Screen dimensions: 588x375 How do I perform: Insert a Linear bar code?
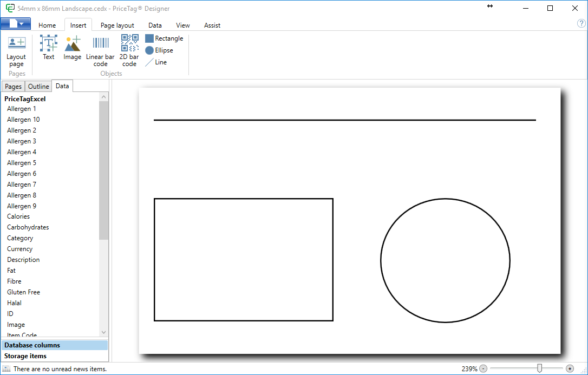pyautogui.click(x=100, y=52)
